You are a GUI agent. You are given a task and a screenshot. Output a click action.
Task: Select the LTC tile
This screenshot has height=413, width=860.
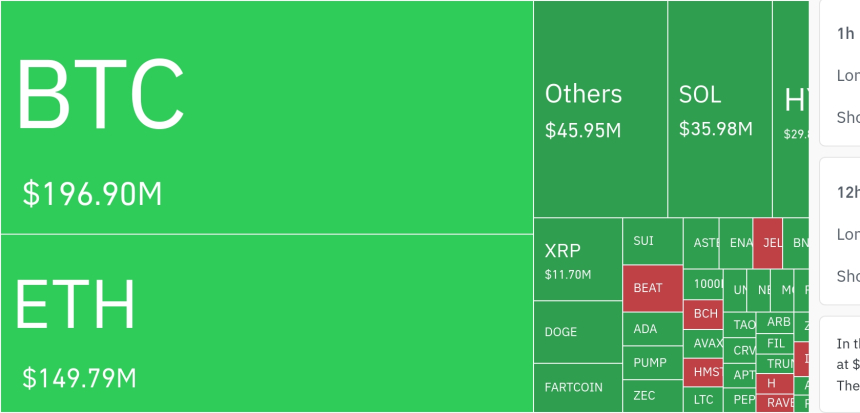[705, 400]
